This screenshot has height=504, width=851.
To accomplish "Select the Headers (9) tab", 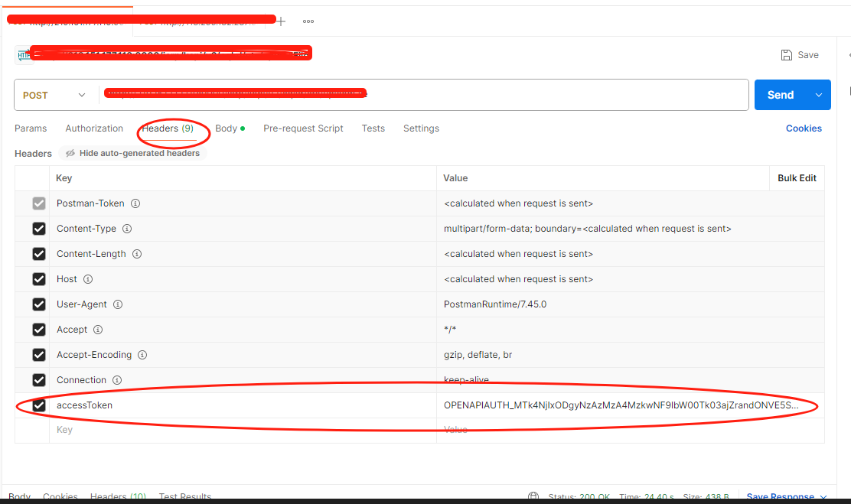I will coord(168,128).
